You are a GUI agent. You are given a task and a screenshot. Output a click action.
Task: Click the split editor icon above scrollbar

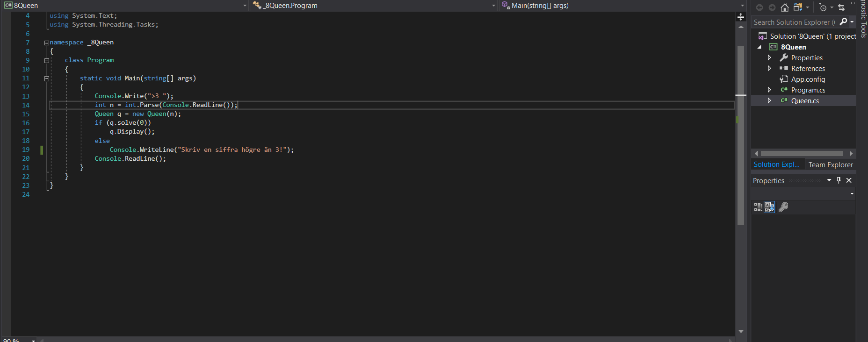pyautogui.click(x=741, y=17)
